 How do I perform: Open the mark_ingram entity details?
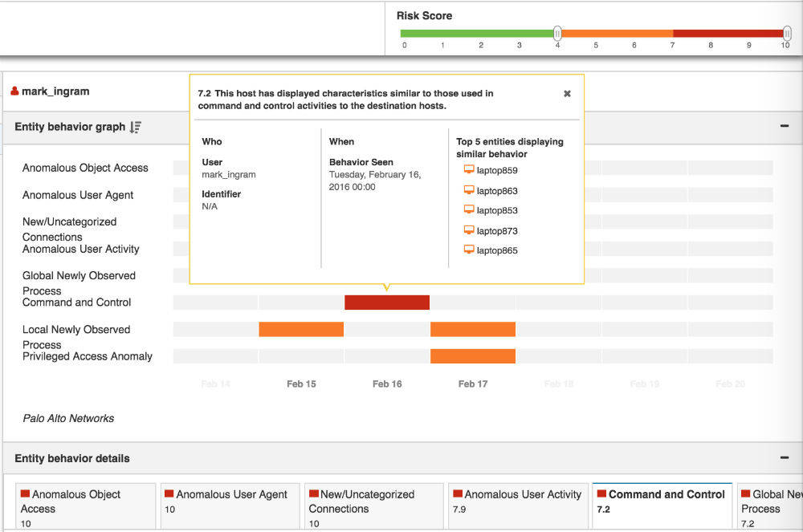pyautogui.click(x=58, y=91)
